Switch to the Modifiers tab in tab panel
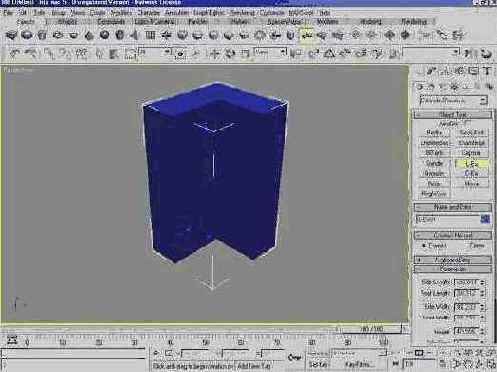 [327, 22]
